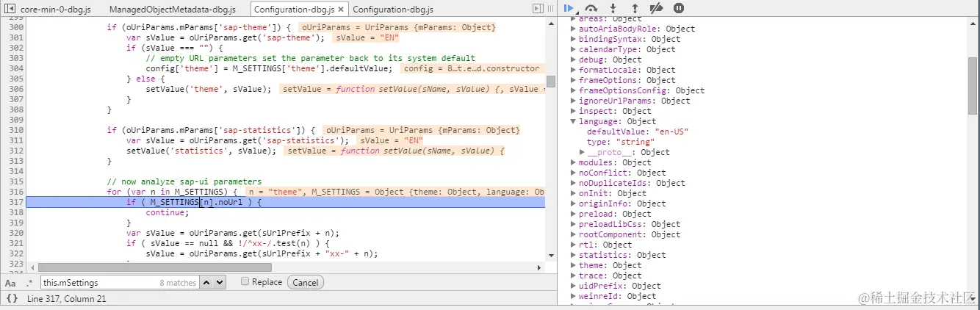980x310 pixels.
Task: Expand the inspect object
Action: point(573,111)
